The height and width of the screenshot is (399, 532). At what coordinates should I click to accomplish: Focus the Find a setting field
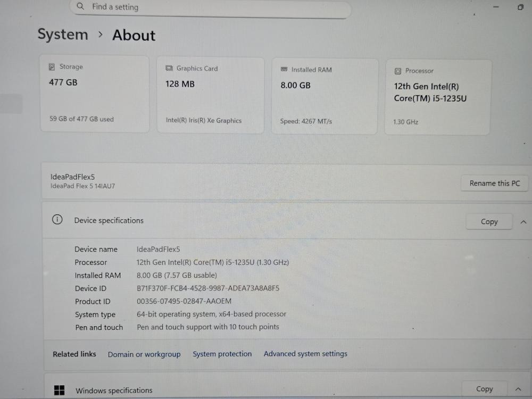pos(210,8)
